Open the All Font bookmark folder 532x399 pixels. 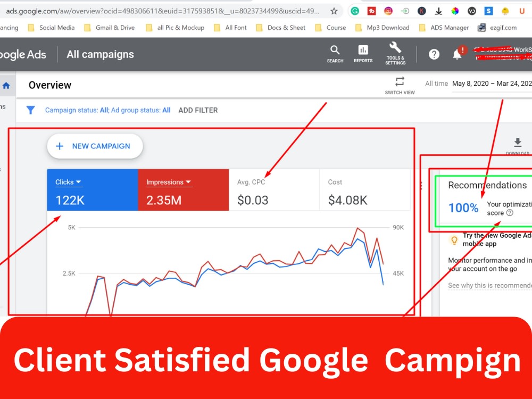230,28
